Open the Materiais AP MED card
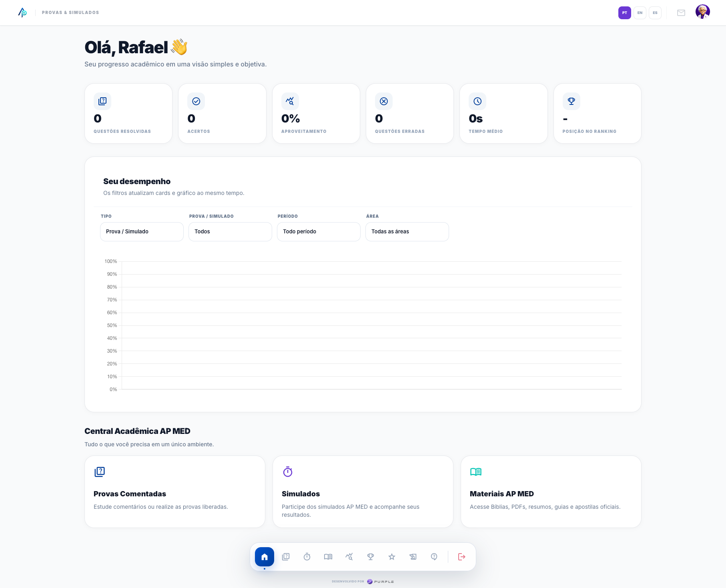726x588 pixels. coord(551,492)
